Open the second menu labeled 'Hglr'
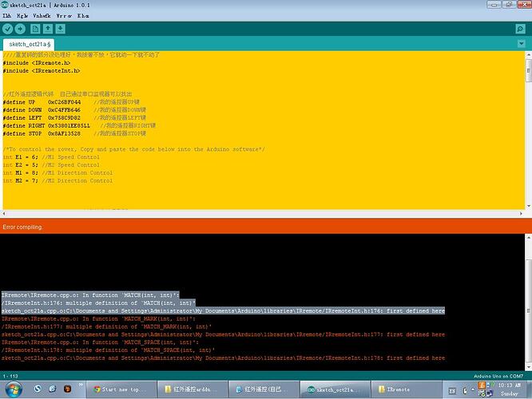 pyautogui.click(x=22, y=16)
